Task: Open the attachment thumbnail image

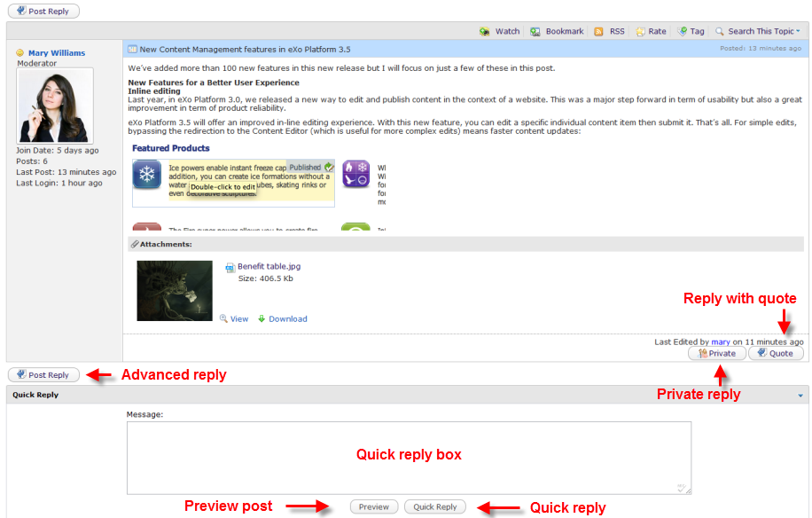Action: pyautogui.click(x=175, y=291)
